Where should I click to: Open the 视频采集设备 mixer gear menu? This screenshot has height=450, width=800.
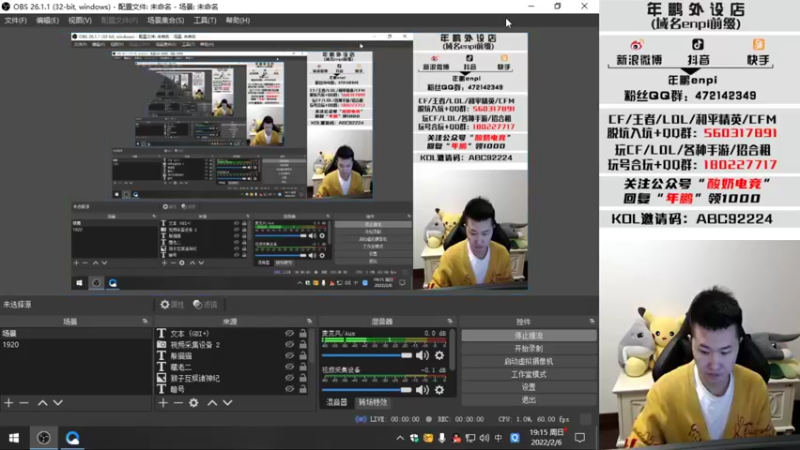[439, 390]
